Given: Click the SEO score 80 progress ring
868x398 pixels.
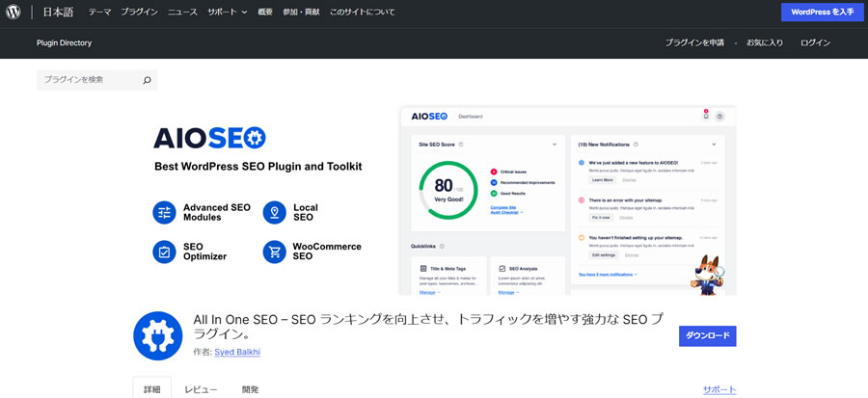Looking at the screenshot, I should [x=448, y=190].
